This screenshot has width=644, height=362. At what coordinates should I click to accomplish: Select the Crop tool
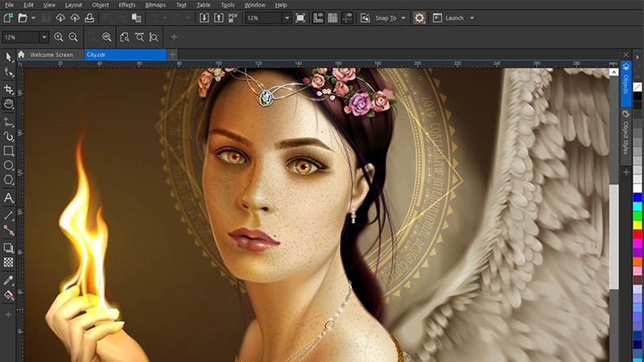9,88
